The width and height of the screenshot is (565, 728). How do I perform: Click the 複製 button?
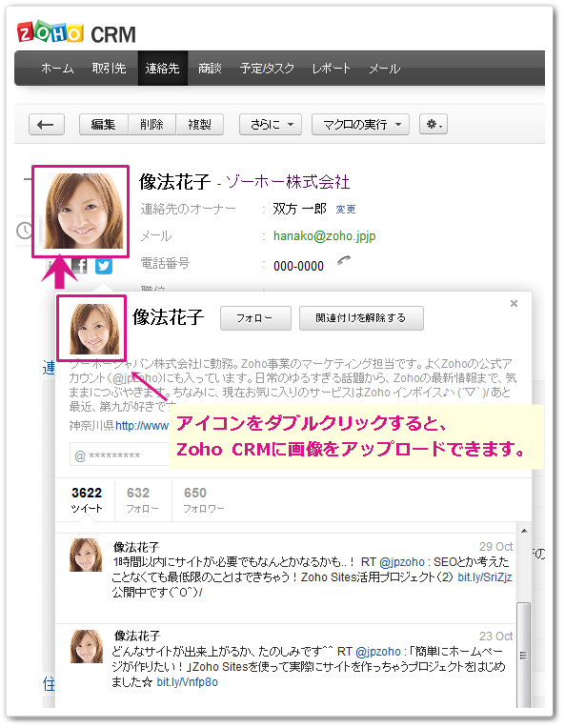click(200, 125)
